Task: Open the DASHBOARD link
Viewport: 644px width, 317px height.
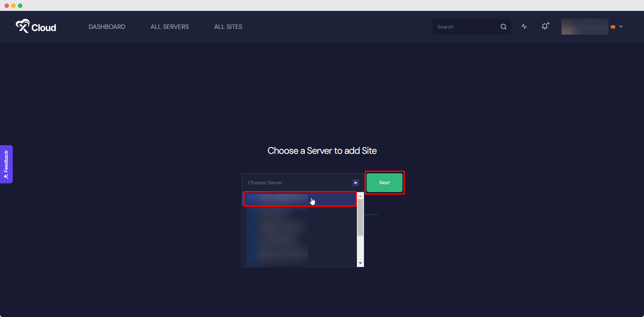Action: coord(107,27)
